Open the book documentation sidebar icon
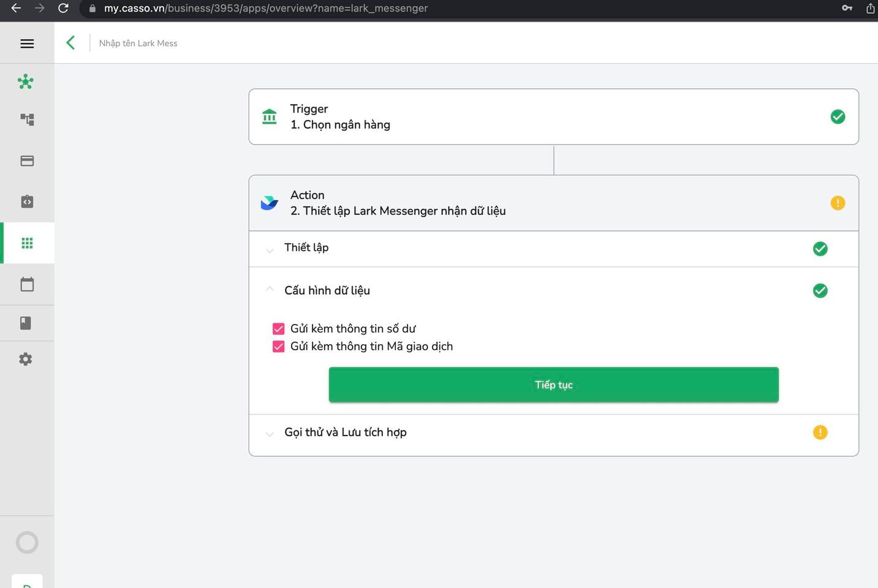The width and height of the screenshot is (878, 588). (26, 323)
